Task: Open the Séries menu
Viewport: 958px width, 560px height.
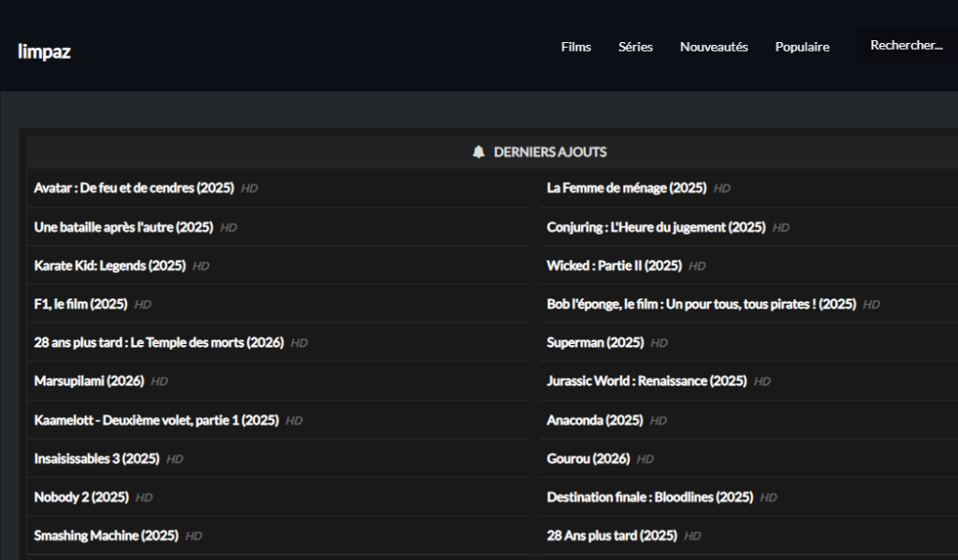Action: coord(635,47)
